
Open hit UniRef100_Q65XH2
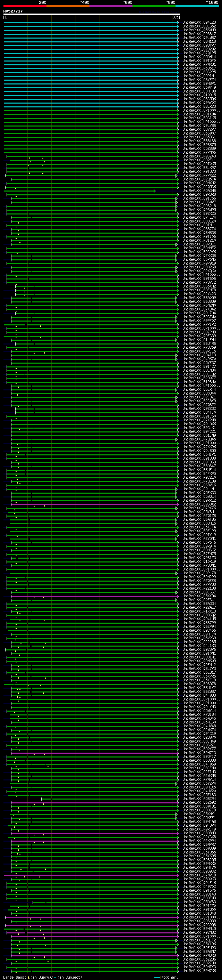[x=199, y=286]
